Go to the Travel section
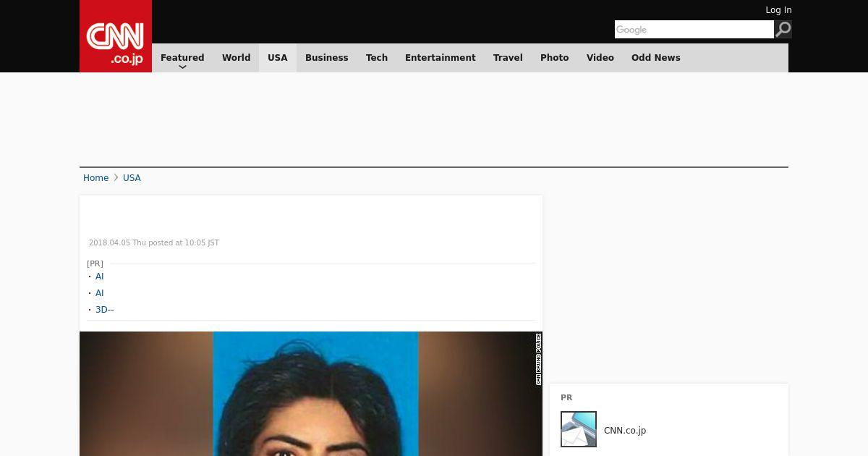This screenshot has width=868, height=456. coord(508,58)
